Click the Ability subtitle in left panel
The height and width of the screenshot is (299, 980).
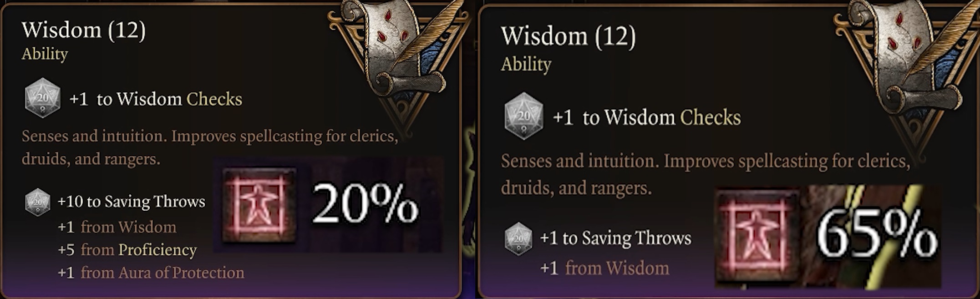click(x=45, y=54)
